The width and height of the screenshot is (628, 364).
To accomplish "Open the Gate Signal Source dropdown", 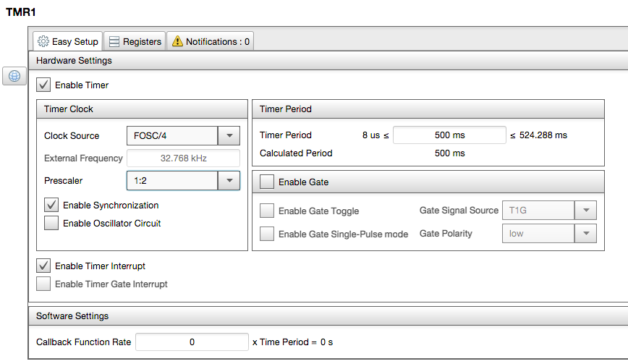I will [585, 211].
